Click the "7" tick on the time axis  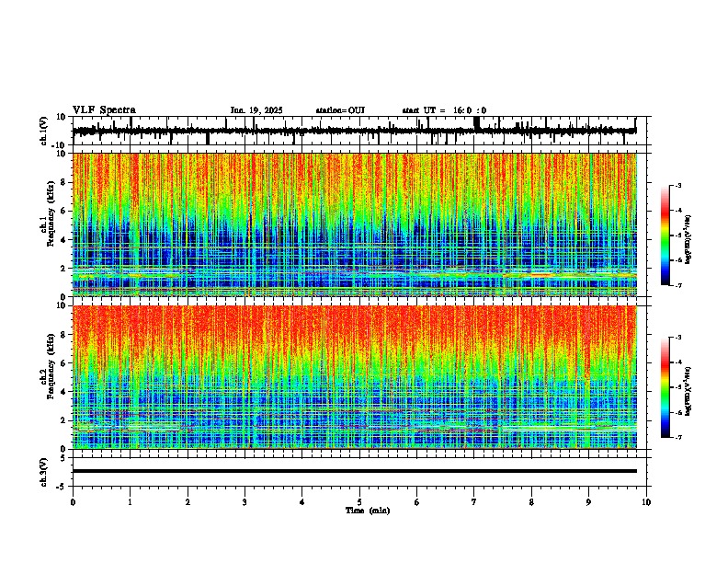(474, 502)
